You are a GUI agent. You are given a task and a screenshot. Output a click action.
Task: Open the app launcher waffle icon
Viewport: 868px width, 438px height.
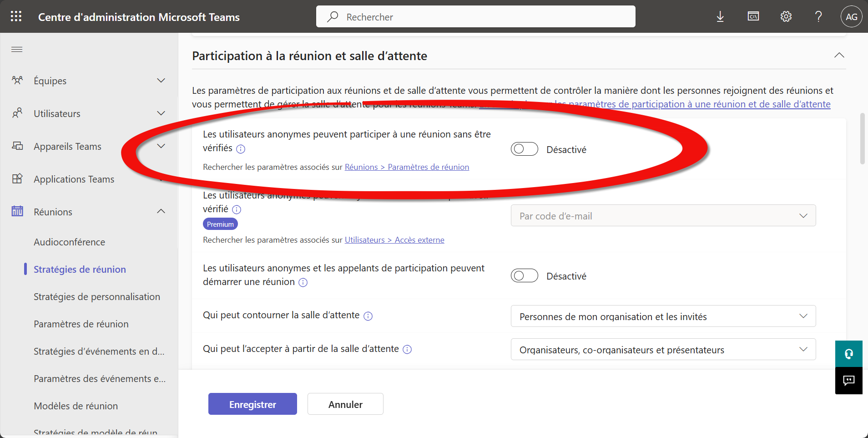(16, 17)
